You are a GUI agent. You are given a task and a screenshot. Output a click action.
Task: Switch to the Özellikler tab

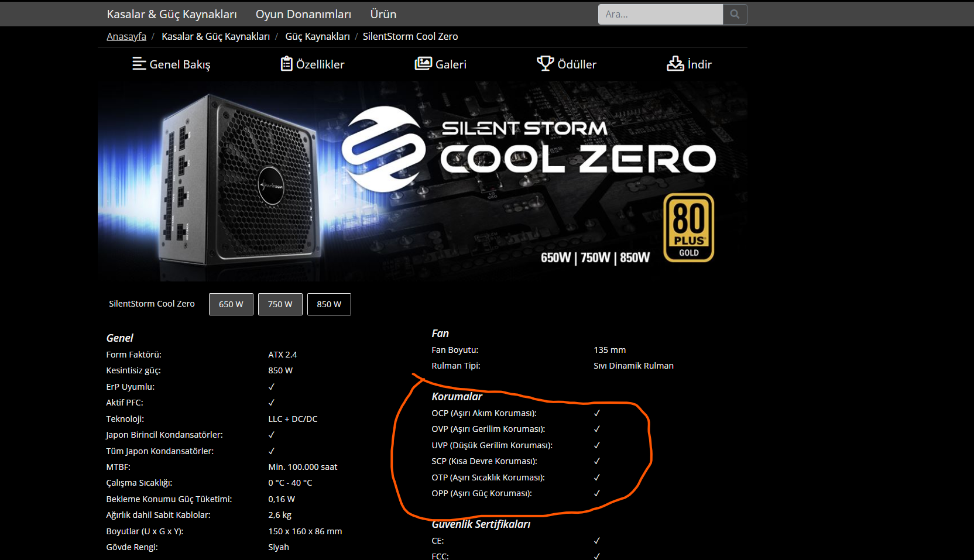click(x=313, y=64)
